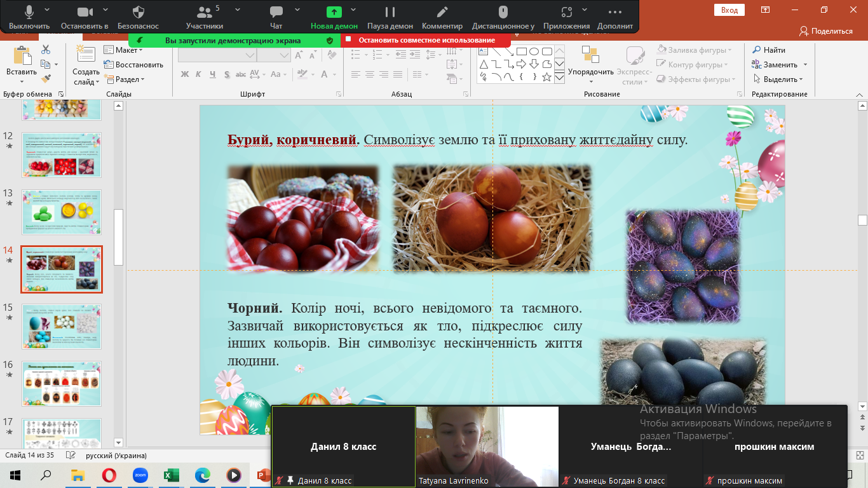Open Буфер обмена dialog launcher

click(61, 94)
